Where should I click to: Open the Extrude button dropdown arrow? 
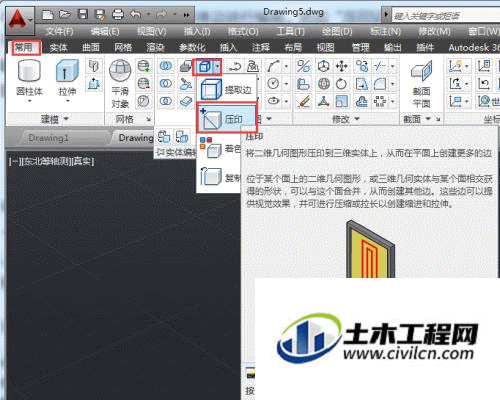click(67, 101)
